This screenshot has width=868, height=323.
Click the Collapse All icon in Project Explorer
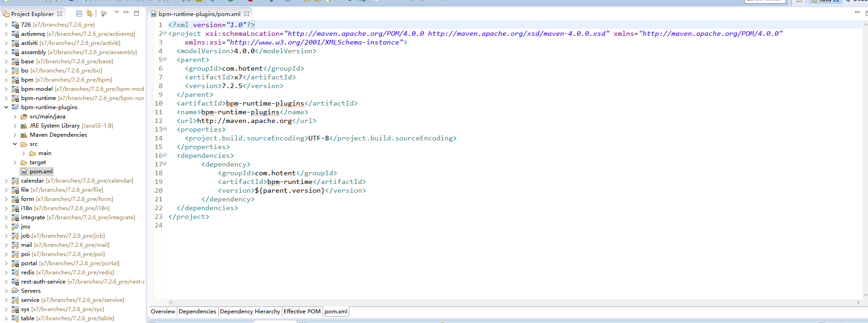(79, 14)
